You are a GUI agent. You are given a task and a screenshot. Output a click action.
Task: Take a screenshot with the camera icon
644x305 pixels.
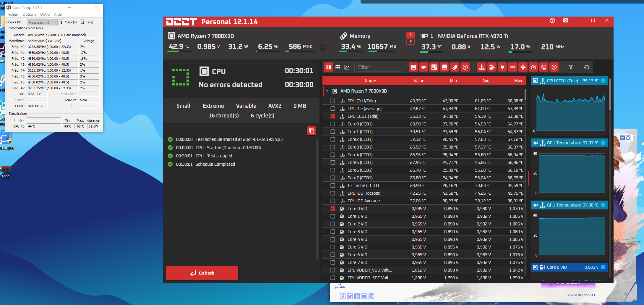pos(566,20)
